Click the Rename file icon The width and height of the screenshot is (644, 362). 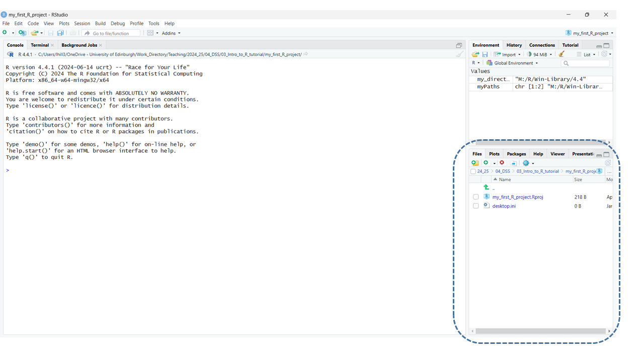coord(514,163)
